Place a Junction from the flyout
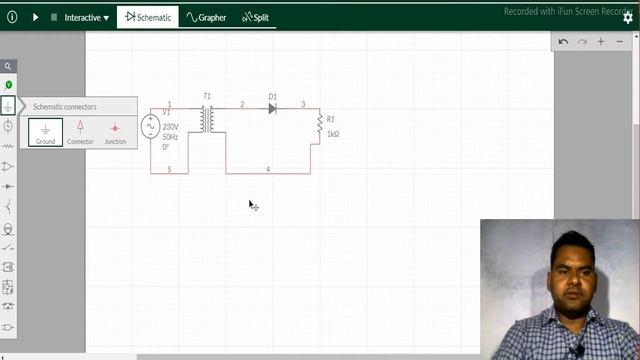The width and height of the screenshot is (640, 360). coord(115,132)
